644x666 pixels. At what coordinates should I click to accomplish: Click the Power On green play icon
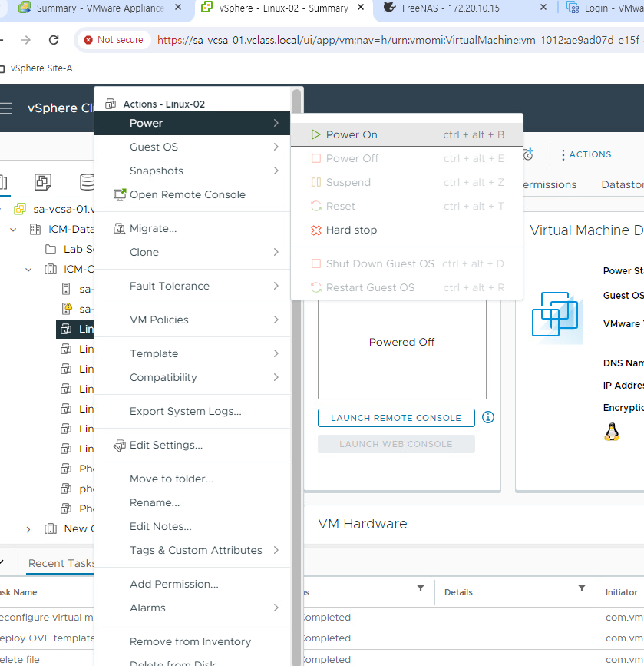[315, 134]
